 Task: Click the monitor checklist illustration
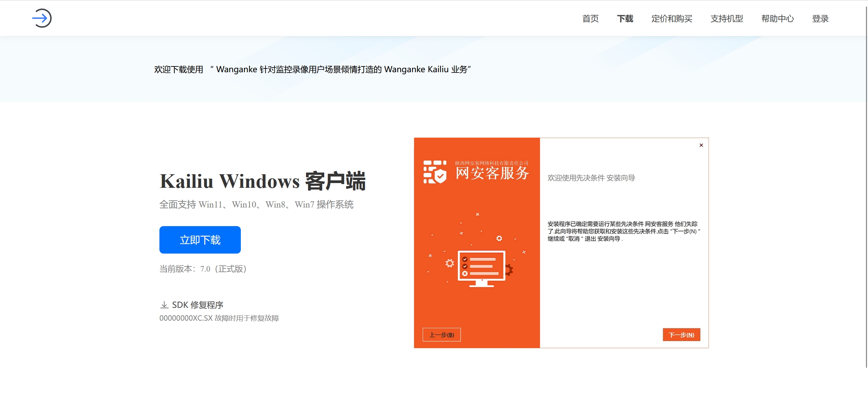(481, 268)
